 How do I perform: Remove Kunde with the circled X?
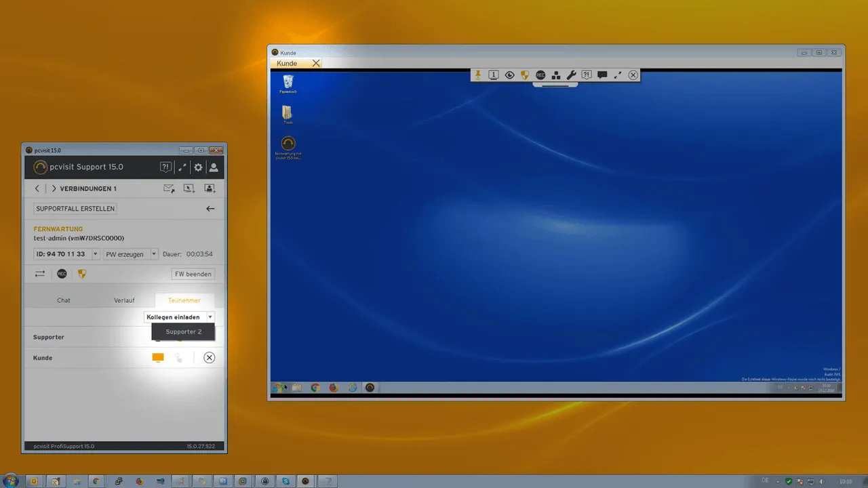[x=210, y=358]
